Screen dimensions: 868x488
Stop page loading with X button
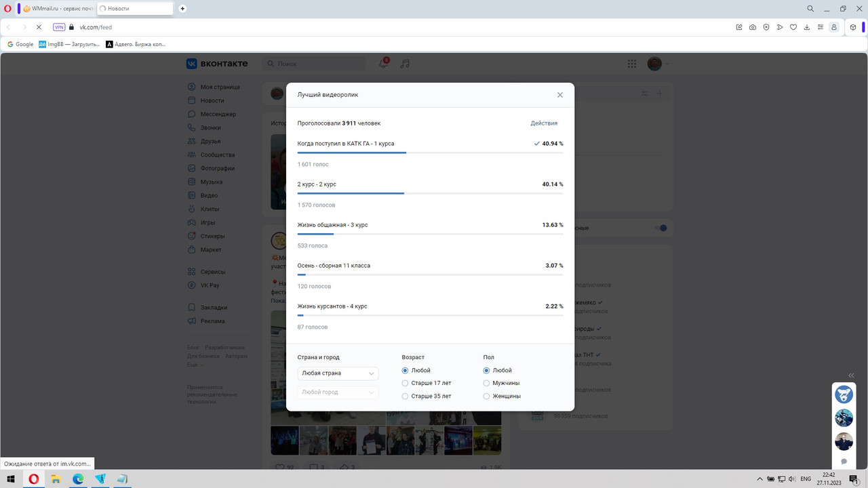coord(39,27)
